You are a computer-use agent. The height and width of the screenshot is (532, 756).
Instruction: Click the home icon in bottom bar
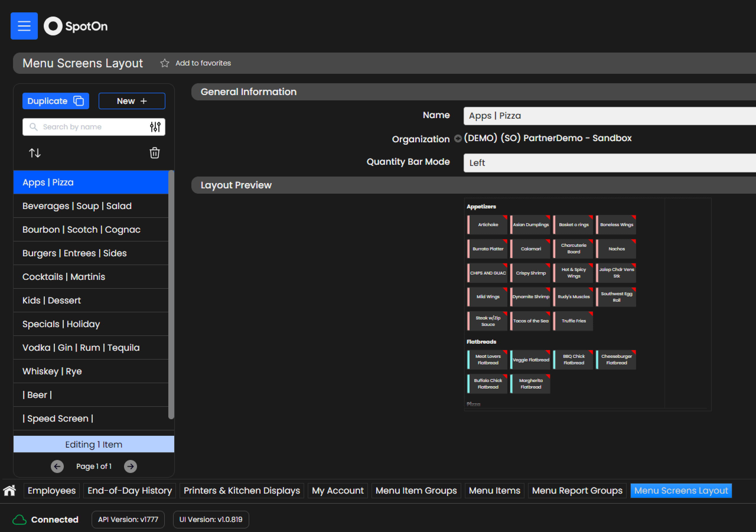[9, 490]
